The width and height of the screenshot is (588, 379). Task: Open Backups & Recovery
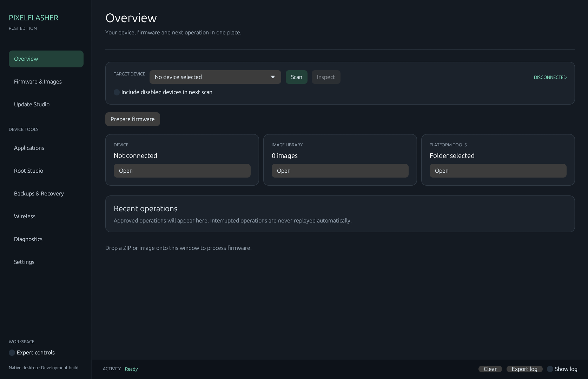[x=46, y=194]
